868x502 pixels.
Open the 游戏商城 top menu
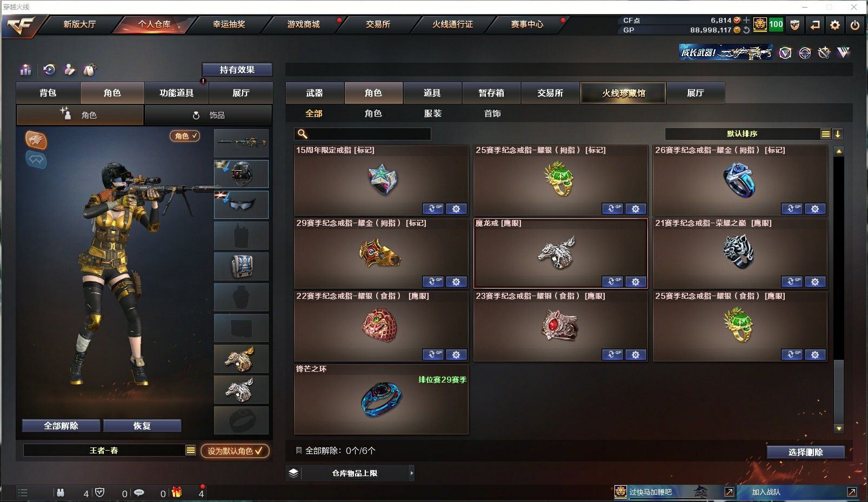[303, 24]
